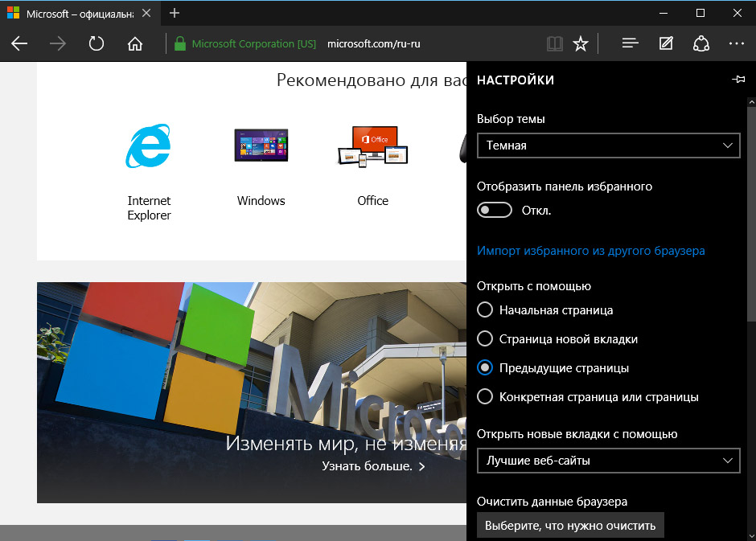Click the 'Узнать больше' link
The width and height of the screenshot is (756, 541).
(x=374, y=466)
